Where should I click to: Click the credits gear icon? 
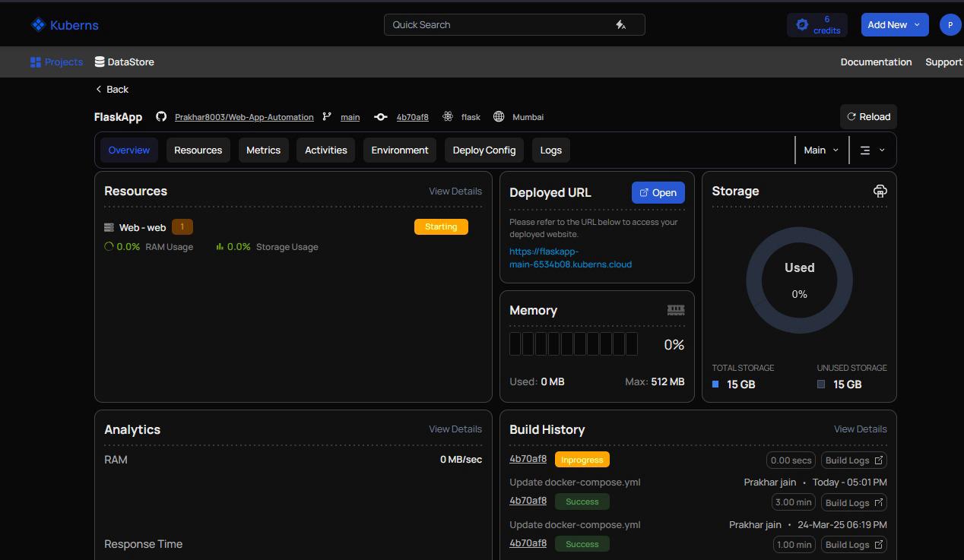point(802,25)
